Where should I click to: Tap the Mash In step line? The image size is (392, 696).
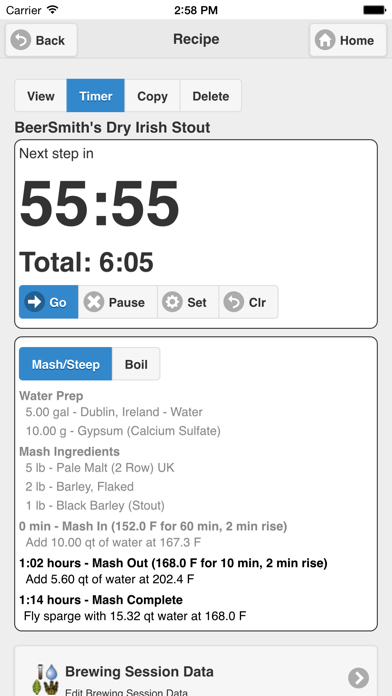pyautogui.click(x=153, y=526)
